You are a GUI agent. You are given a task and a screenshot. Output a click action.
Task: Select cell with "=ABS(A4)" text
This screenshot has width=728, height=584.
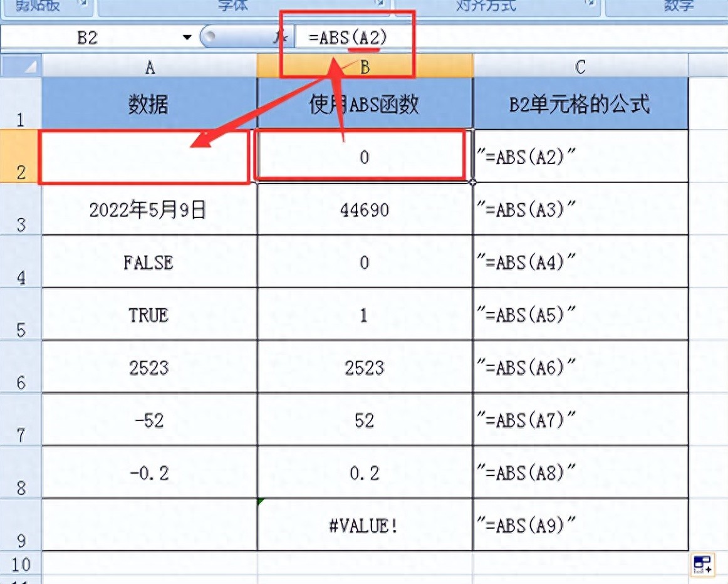580,261
